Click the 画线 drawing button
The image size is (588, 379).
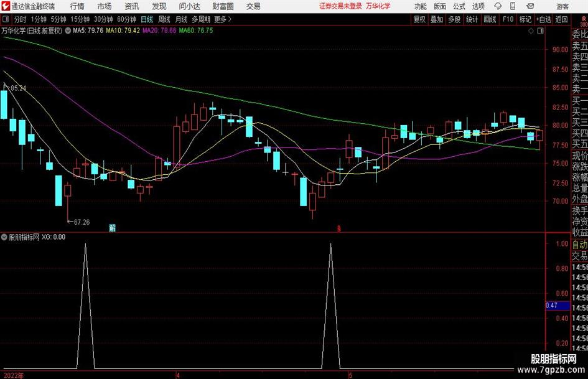click(x=490, y=19)
